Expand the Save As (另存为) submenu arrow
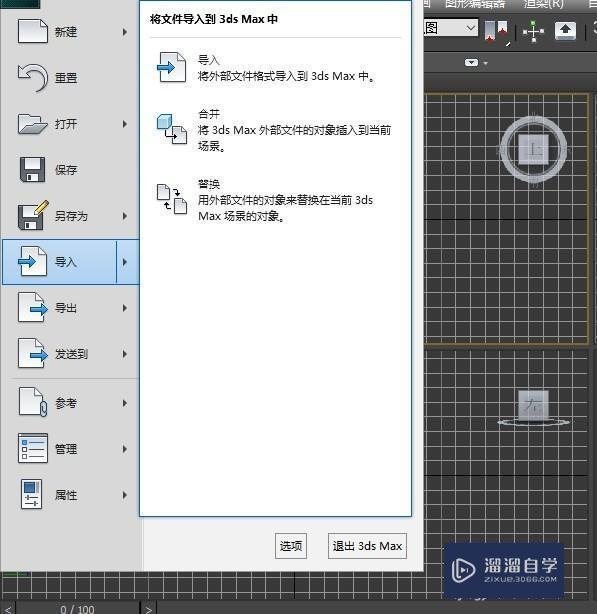The width and height of the screenshot is (597, 614). [x=125, y=216]
